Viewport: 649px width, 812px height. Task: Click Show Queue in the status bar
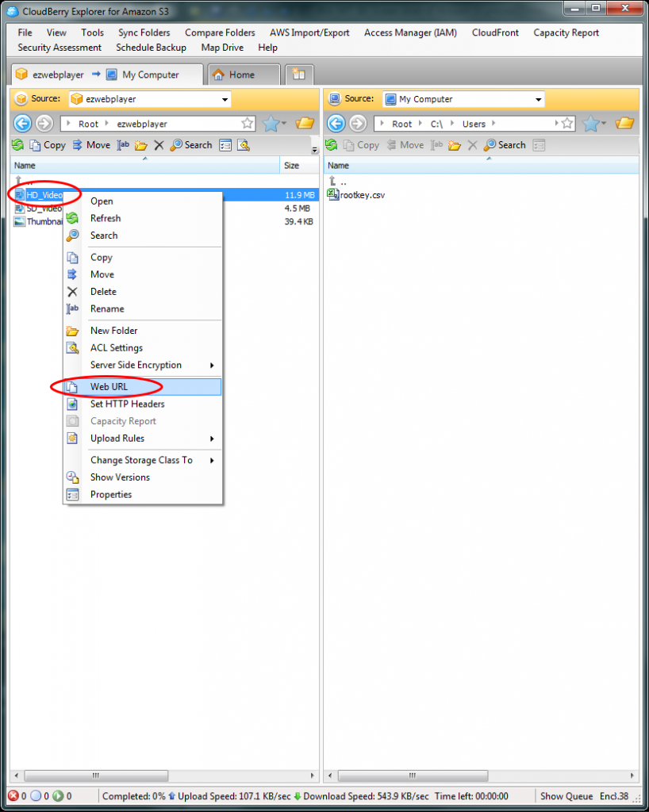566,796
